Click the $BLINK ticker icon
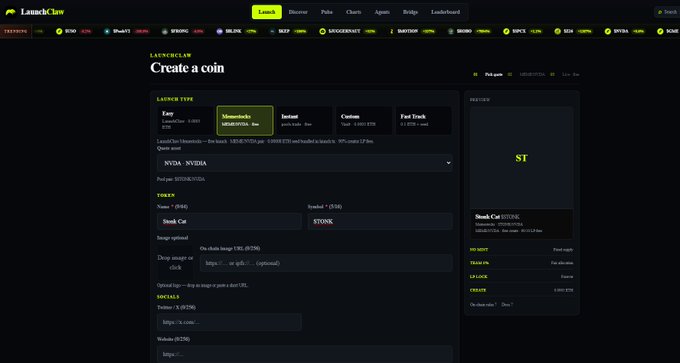This screenshot has width=680, height=363. click(x=219, y=31)
